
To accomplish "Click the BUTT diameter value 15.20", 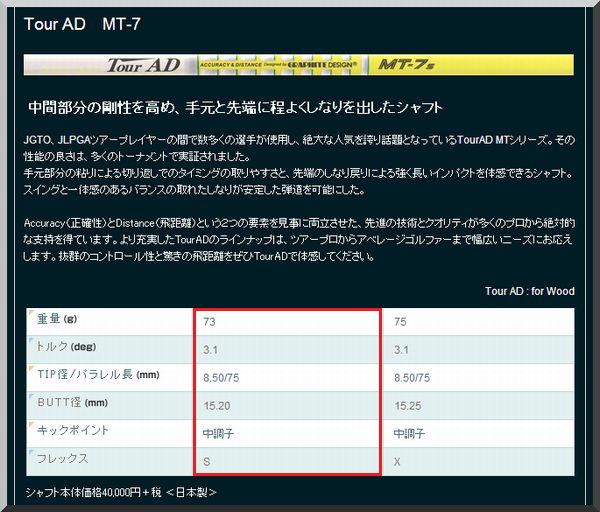I will point(217,406).
